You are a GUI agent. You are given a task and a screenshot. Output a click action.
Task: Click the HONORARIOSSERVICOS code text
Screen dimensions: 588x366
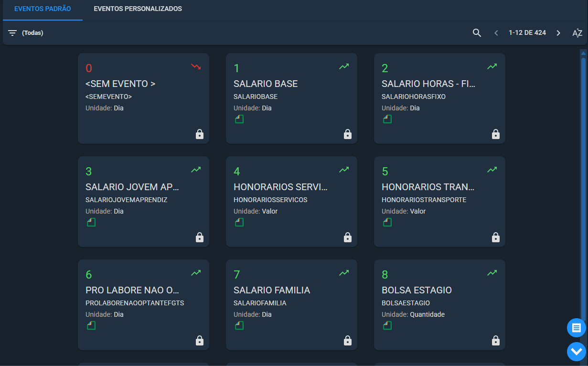point(270,200)
